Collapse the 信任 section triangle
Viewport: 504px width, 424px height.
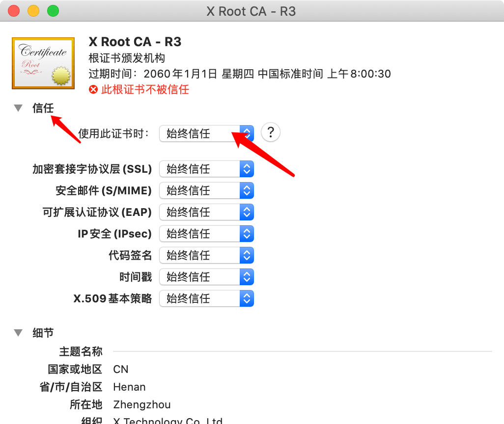point(18,108)
